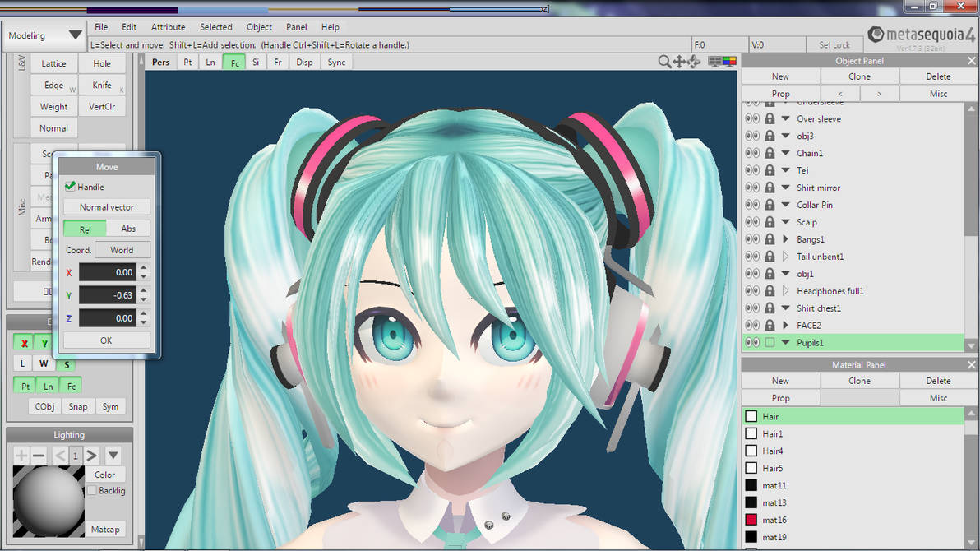
Task: Hide the Scalp object via eye icon
Action: (x=752, y=221)
